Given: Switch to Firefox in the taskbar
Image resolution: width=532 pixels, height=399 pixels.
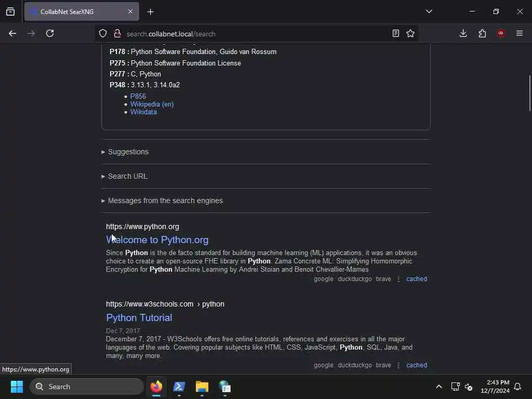Looking at the screenshot, I should [156, 387].
